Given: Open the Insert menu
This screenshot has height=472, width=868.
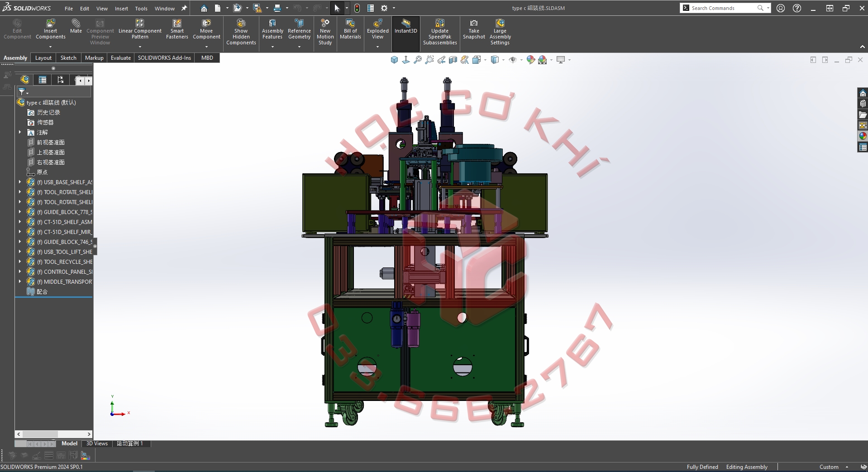Looking at the screenshot, I should pyautogui.click(x=121, y=9).
